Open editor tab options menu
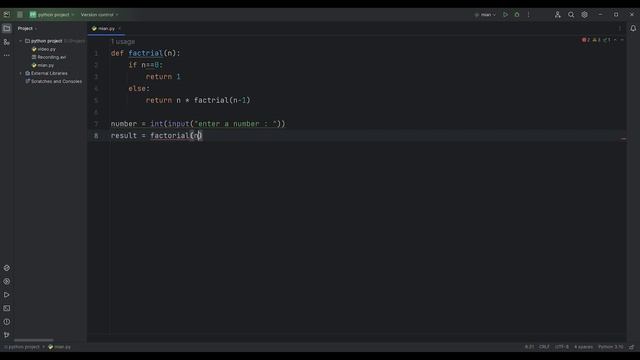 [x=620, y=29]
